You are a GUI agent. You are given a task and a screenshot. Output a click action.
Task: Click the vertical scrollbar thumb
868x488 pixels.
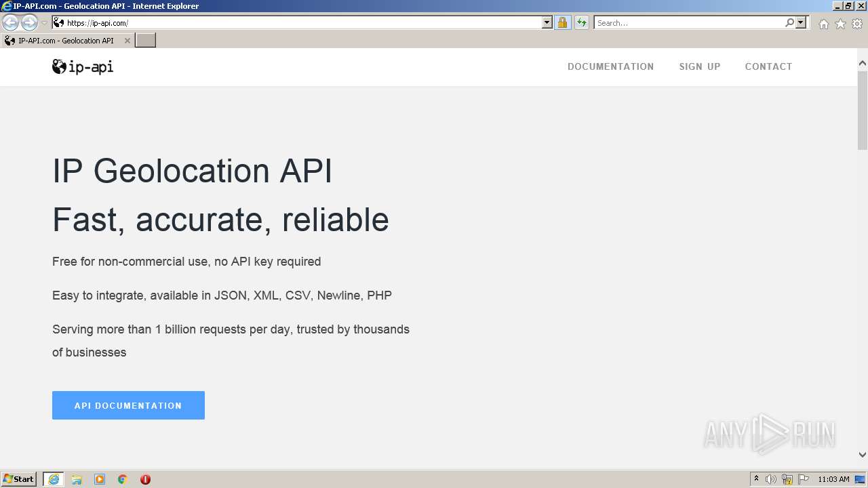click(x=863, y=110)
